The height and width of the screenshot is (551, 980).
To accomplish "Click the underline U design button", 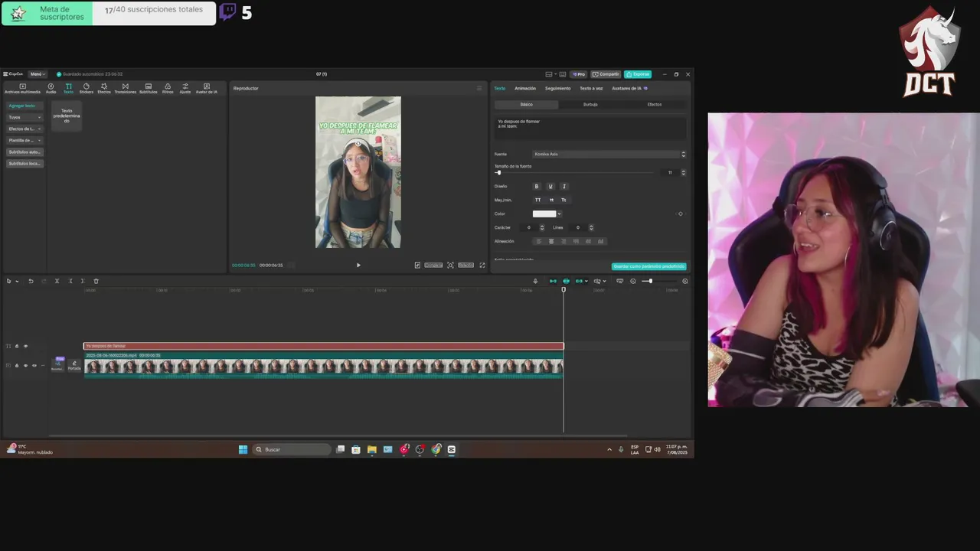I will tap(550, 186).
